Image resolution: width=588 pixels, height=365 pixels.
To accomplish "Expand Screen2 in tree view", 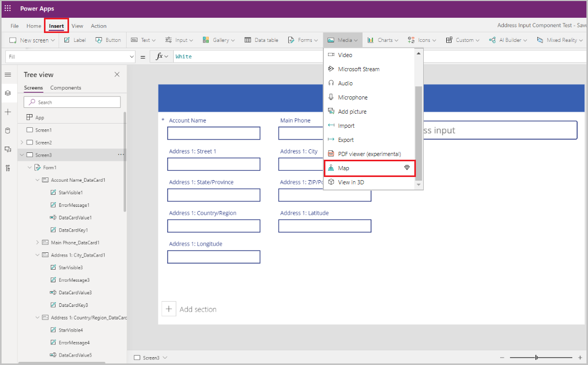I will tap(22, 142).
